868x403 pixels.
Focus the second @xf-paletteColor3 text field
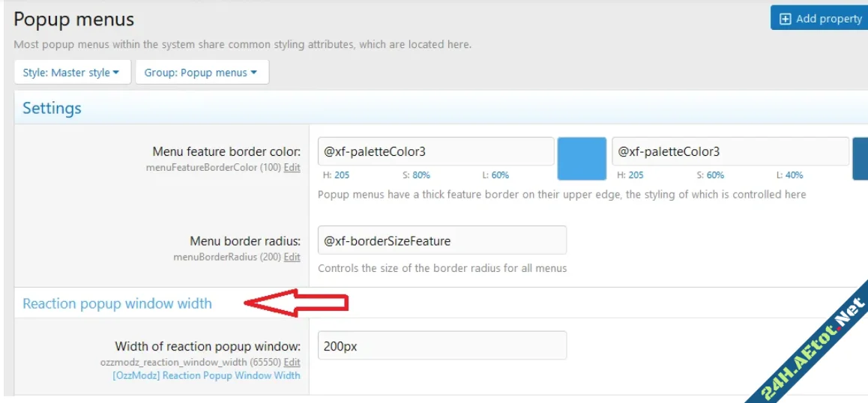(x=730, y=151)
